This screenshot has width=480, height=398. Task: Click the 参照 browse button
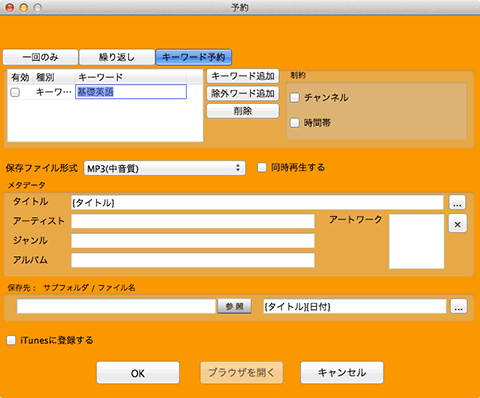click(234, 306)
